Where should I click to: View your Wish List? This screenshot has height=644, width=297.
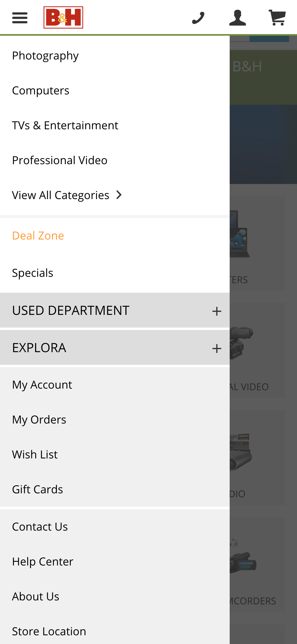[x=35, y=454]
